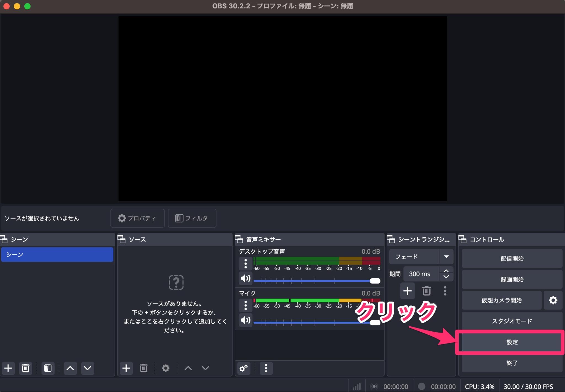The image size is (565, 392).
Task: Quit OBS with 終了 button
Action: coord(512,363)
